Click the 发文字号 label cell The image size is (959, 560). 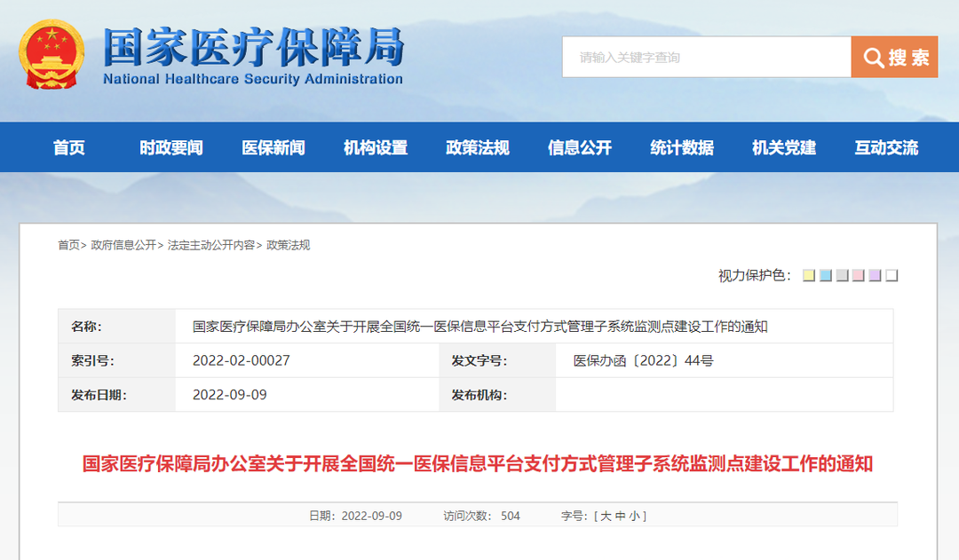pos(497,360)
